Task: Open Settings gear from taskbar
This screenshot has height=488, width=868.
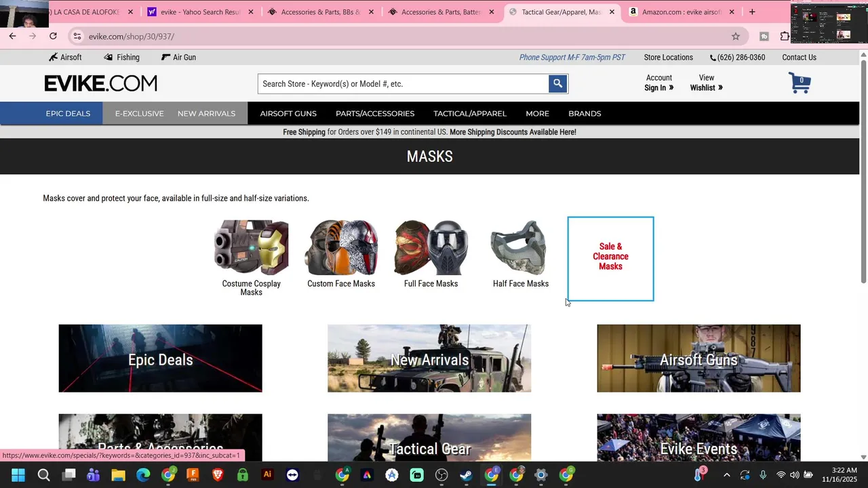Action: click(541, 475)
